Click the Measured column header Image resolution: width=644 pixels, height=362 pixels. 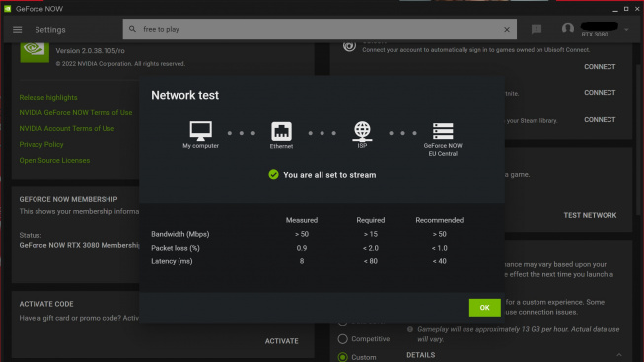point(302,220)
